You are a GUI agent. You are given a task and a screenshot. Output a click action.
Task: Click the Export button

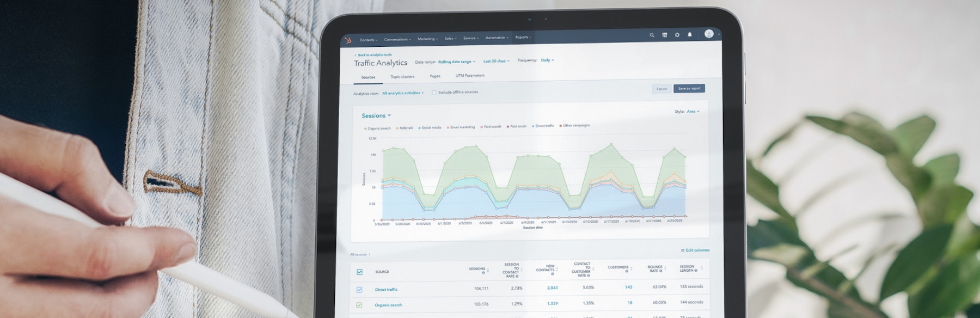[661, 89]
